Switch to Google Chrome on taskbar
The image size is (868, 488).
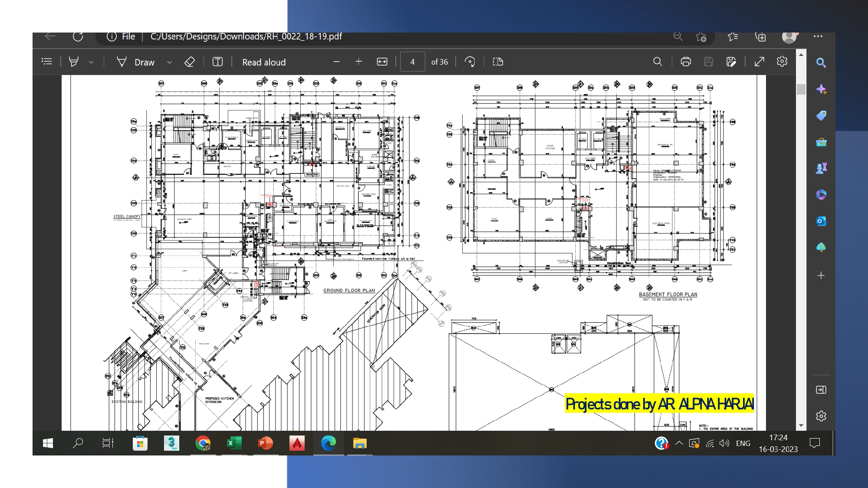tap(203, 443)
